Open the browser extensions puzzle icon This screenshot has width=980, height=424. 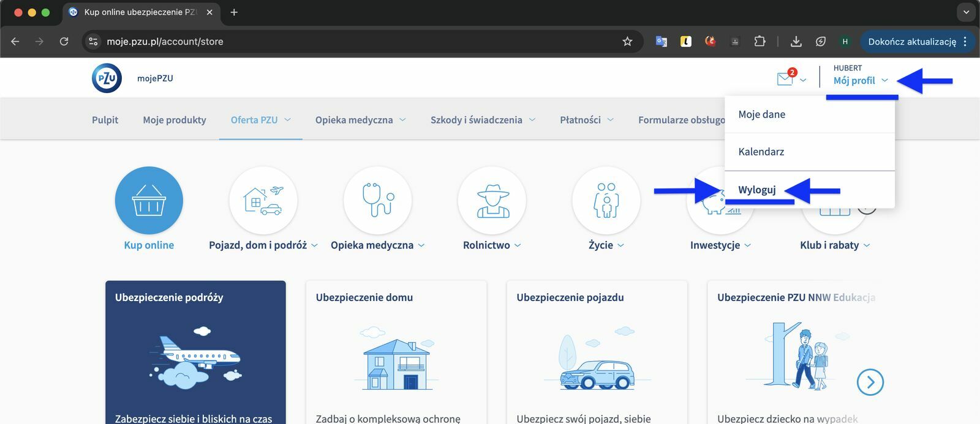[759, 42]
